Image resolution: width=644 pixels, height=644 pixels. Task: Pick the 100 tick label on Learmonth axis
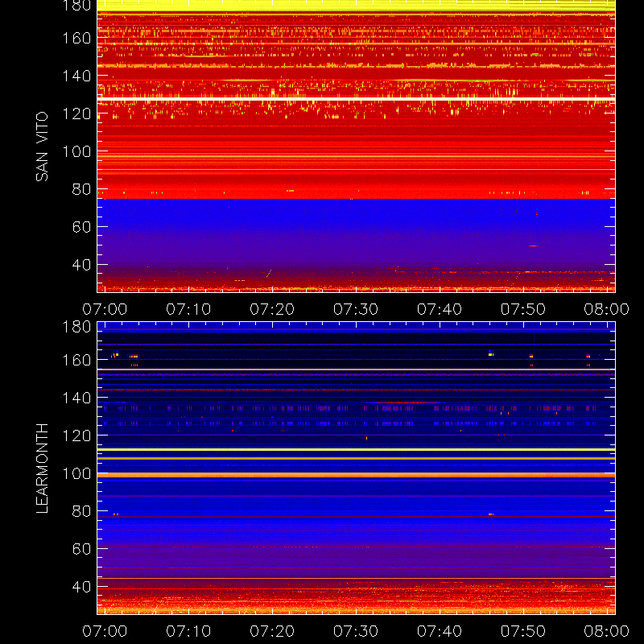click(x=76, y=473)
